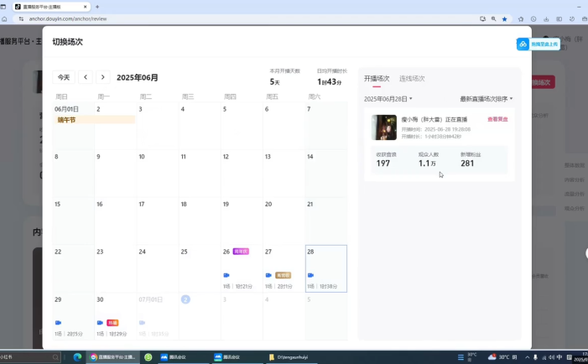Click the camera icon on June 30
588x364 pixels.
[100, 323]
